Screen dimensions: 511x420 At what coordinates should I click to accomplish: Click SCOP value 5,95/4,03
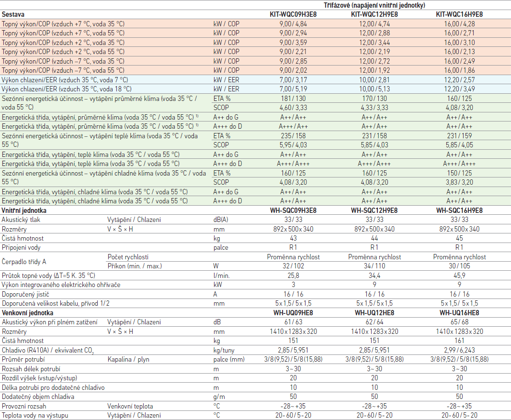coord(293,145)
